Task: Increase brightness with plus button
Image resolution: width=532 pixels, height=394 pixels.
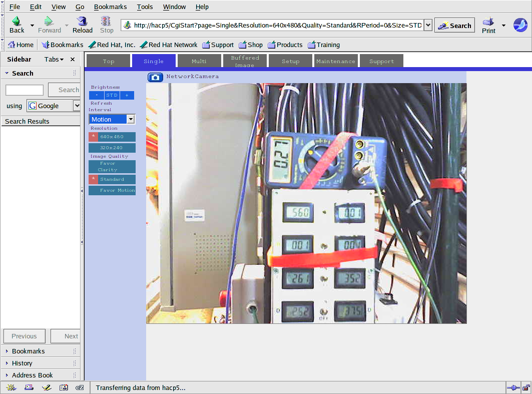Action: (127, 95)
